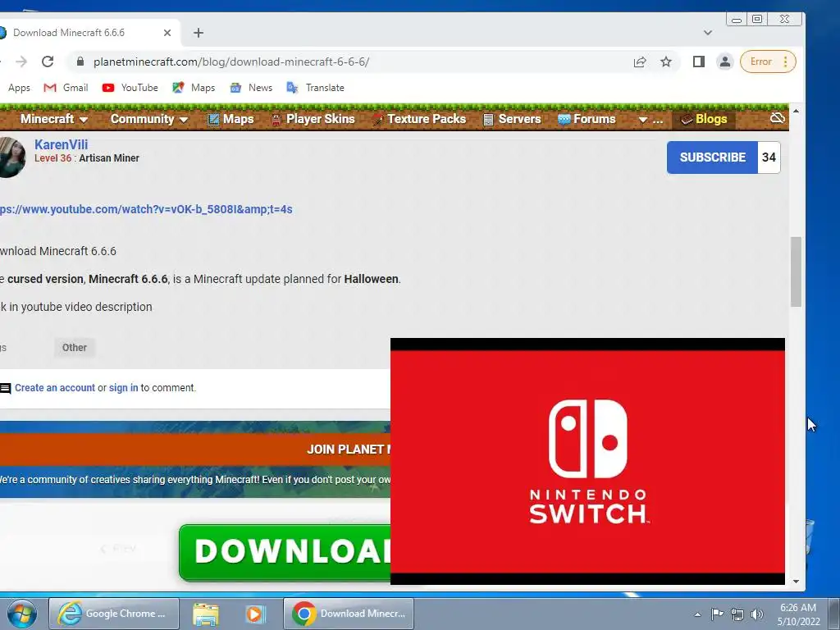The height and width of the screenshot is (630, 840).
Task: Open the Player Skins section
Action: 313,119
